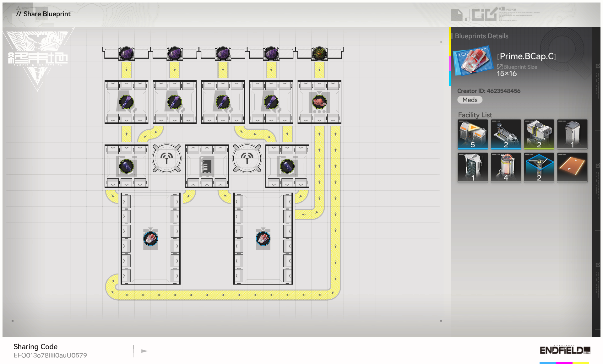Click the green plant input port at top
603x364 pixels.
point(319,53)
